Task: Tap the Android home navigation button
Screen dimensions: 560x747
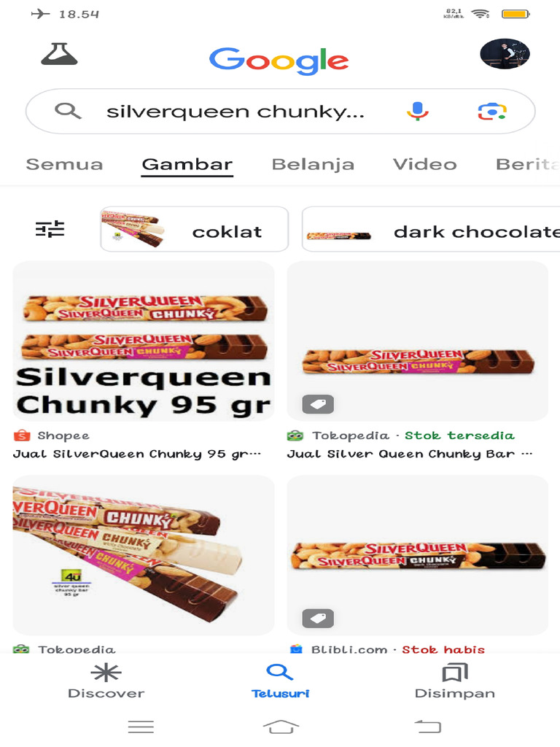Action: pyautogui.click(x=281, y=727)
